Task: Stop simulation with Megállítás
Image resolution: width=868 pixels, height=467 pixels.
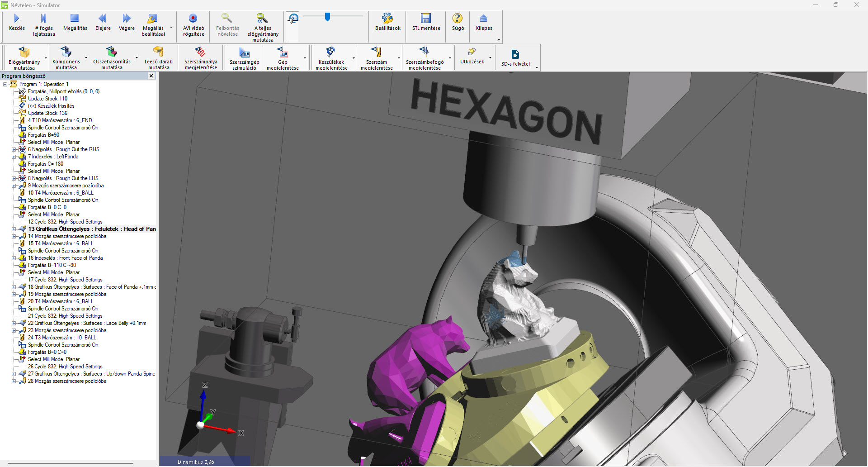Action: click(x=75, y=22)
